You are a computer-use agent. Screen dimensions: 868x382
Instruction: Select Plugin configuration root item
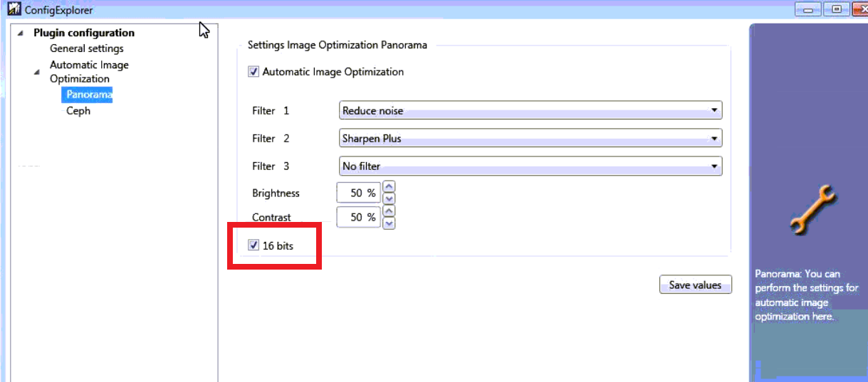(84, 33)
